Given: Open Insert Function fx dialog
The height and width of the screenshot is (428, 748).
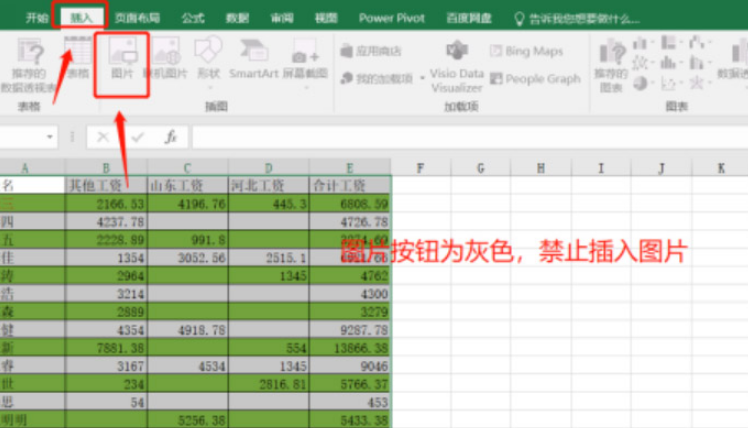Looking at the screenshot, I should pos(171,137).
